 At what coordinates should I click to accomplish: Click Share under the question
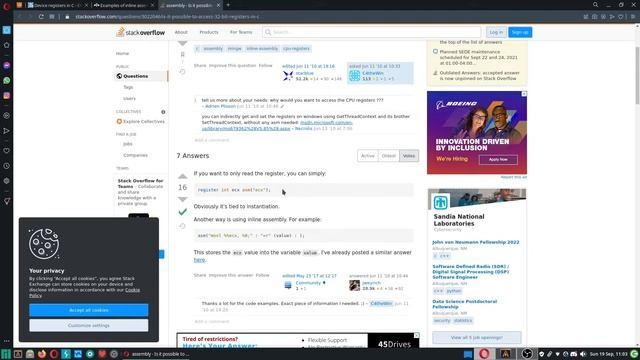[x=200, y=66]
